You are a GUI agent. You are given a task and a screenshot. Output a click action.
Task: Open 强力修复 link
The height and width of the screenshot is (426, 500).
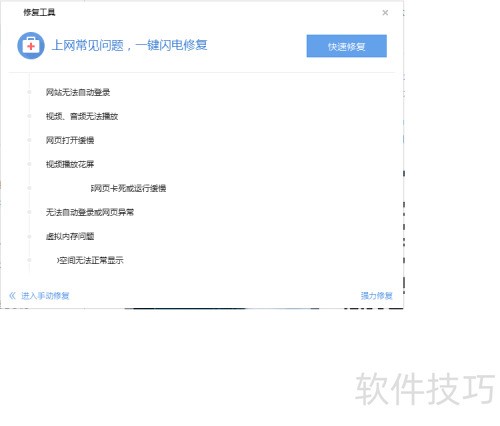376,296
